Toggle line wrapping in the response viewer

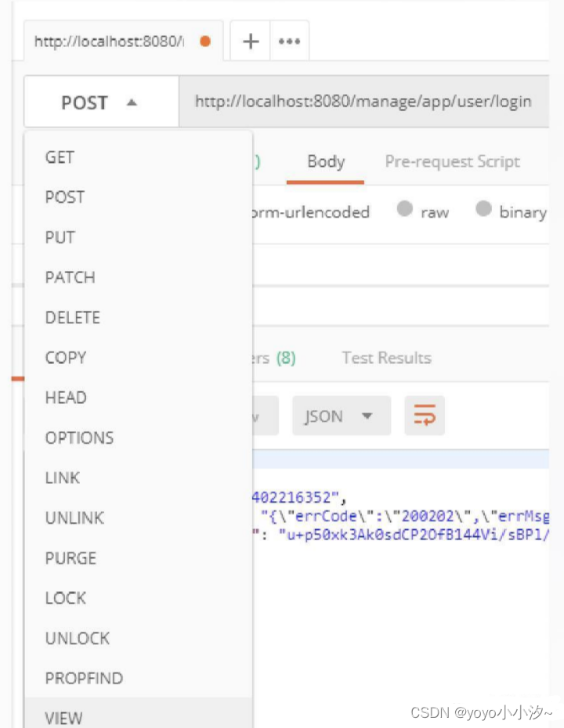(424, 416)
